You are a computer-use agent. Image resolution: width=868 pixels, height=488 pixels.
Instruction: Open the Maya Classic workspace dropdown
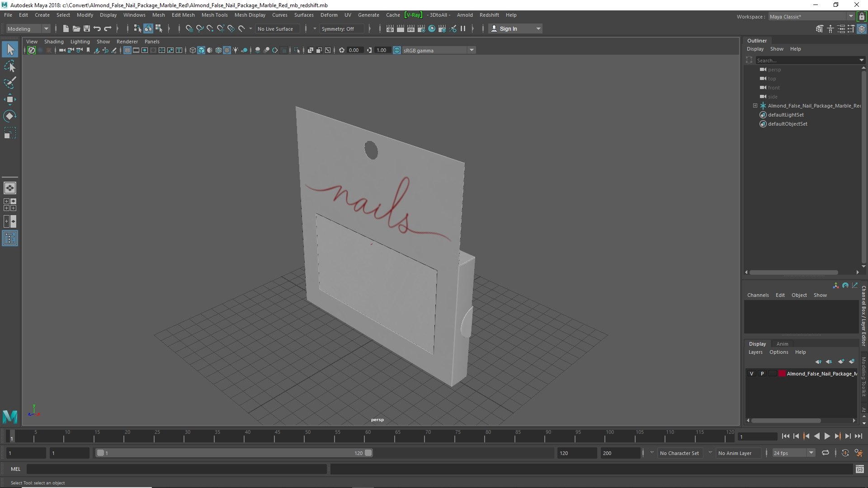(811, 16)
